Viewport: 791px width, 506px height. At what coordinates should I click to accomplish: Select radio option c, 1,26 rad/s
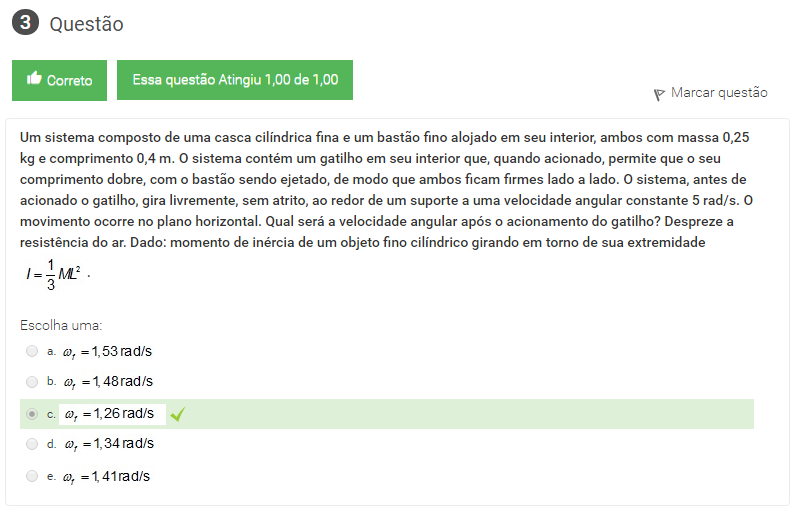click(x=32, y=413)
